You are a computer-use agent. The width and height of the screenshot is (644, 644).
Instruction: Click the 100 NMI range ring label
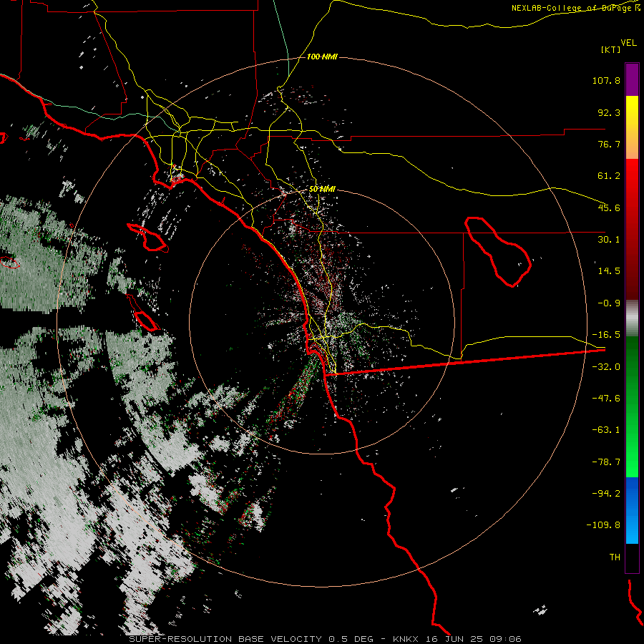(x=322, y=57)
